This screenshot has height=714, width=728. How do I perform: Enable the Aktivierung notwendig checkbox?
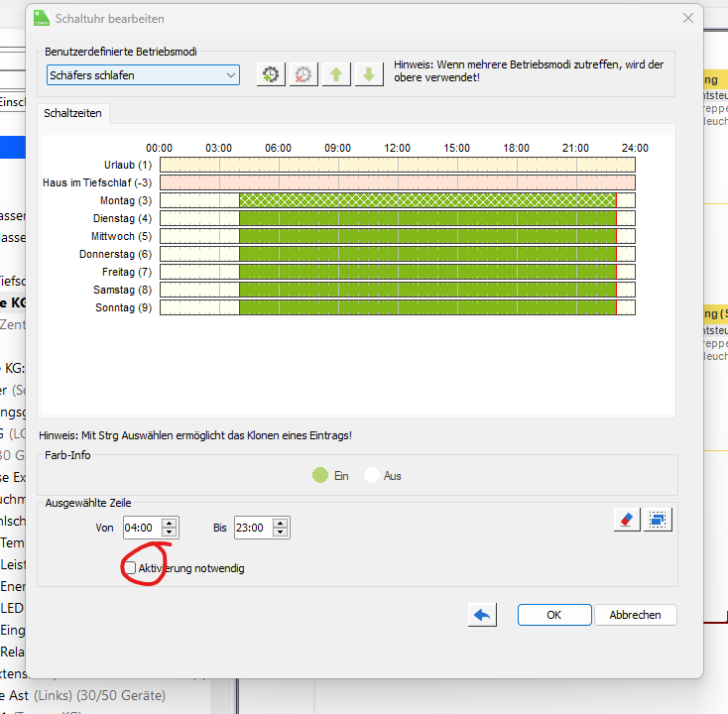[x=130, y=568]
